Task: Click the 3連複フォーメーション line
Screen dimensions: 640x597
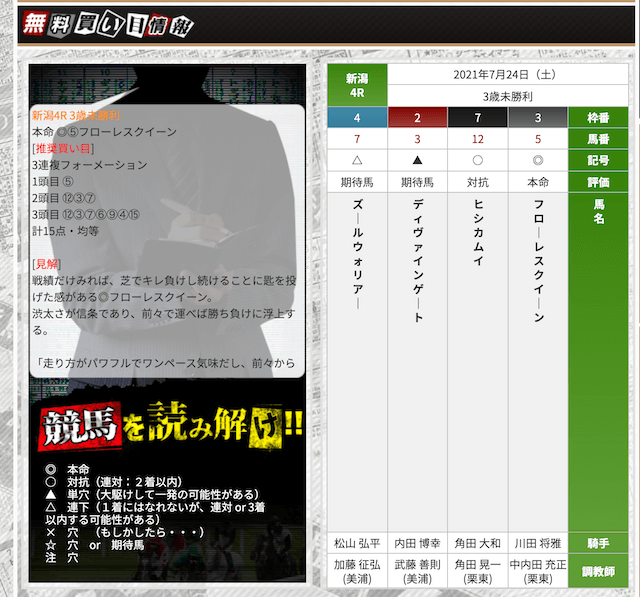Action: point(90,165)
